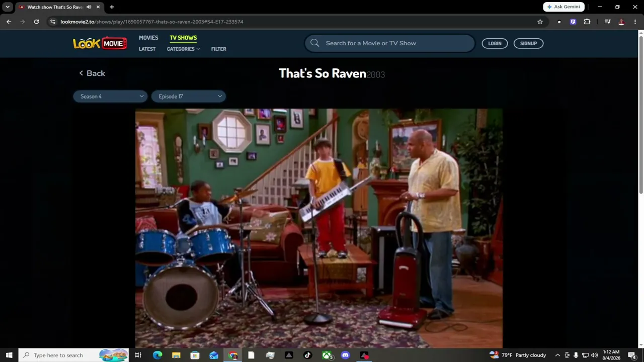Open a new browser tab
This screenshot has width=644, height=362.
112,7
